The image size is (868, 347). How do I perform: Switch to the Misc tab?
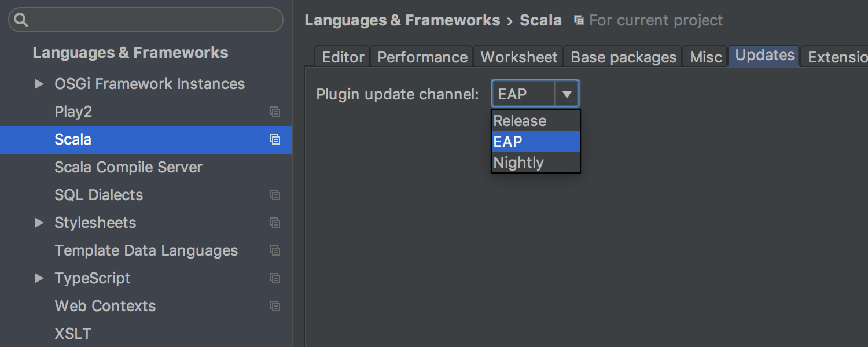click(x=706, y=57)
